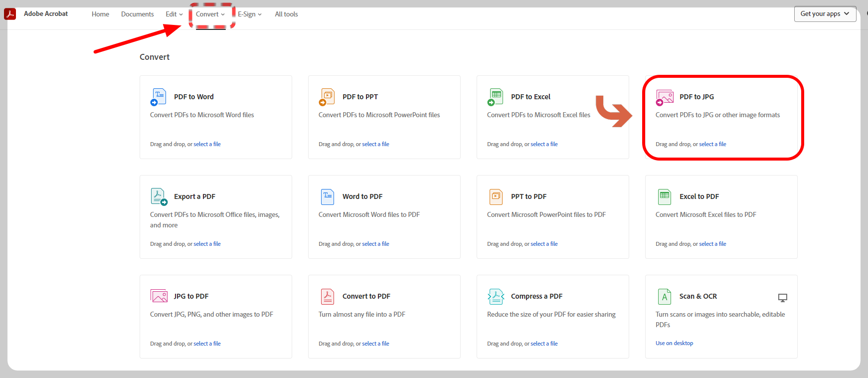Click 'Convert PDFs to JPG or other image formats' text

click(x=717, y=115)
